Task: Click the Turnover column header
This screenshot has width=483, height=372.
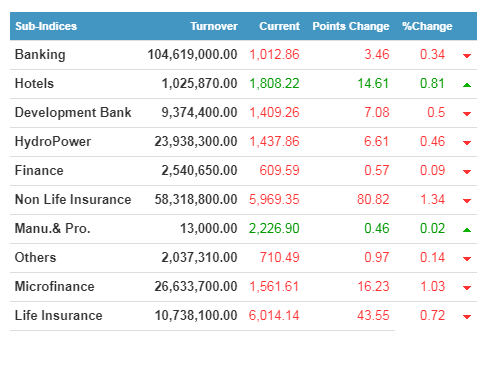Action: tap(214, 26)
